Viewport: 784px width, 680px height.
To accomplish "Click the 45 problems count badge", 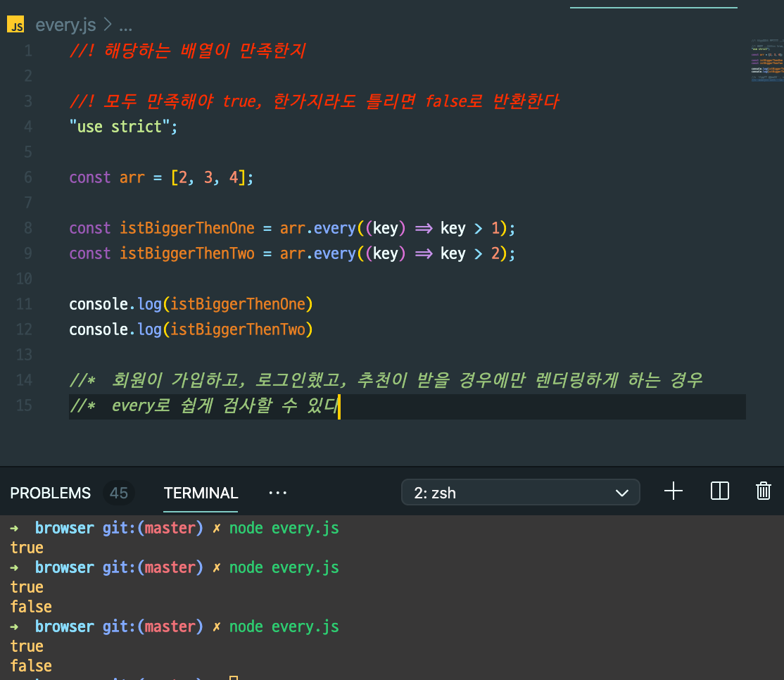I will (119, 493).
